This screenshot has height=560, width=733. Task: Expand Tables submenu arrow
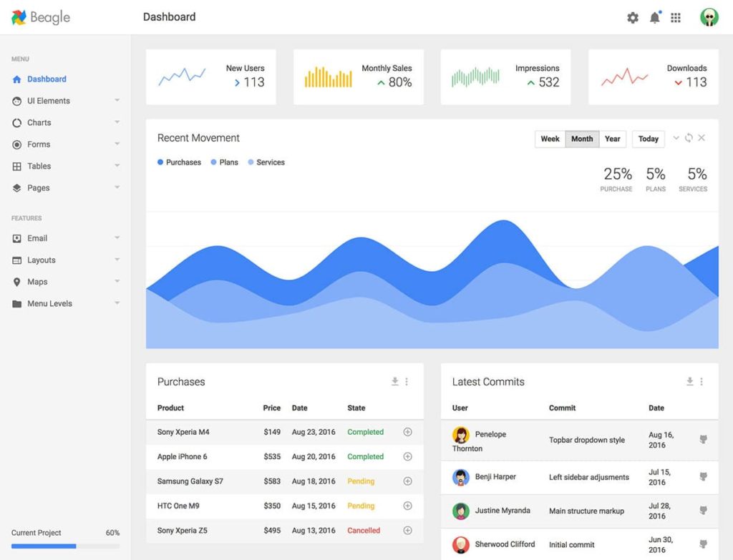tap(117, 165)
